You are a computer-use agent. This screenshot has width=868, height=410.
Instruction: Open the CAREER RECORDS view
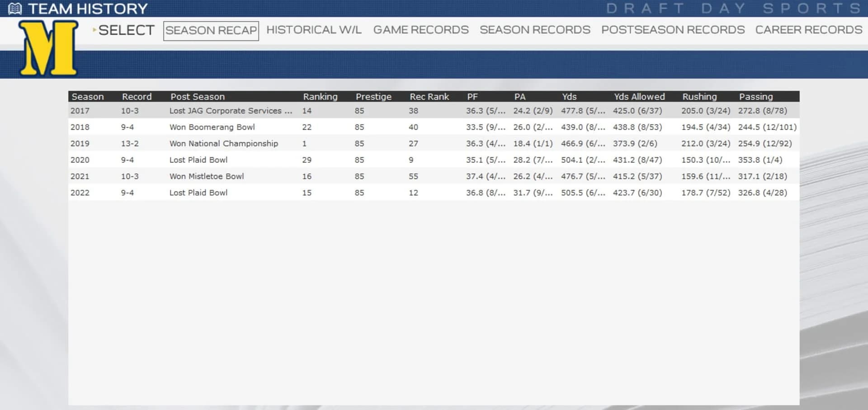click(808, 30)
